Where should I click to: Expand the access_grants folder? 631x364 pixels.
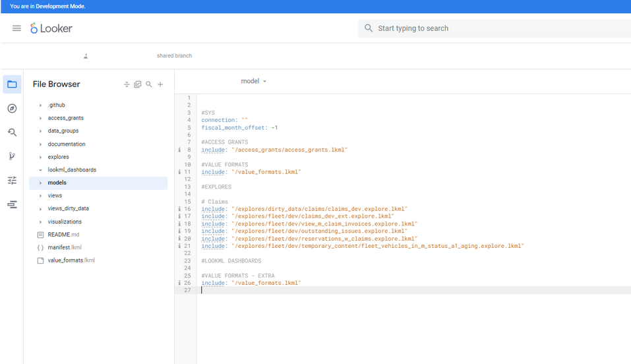40,118
